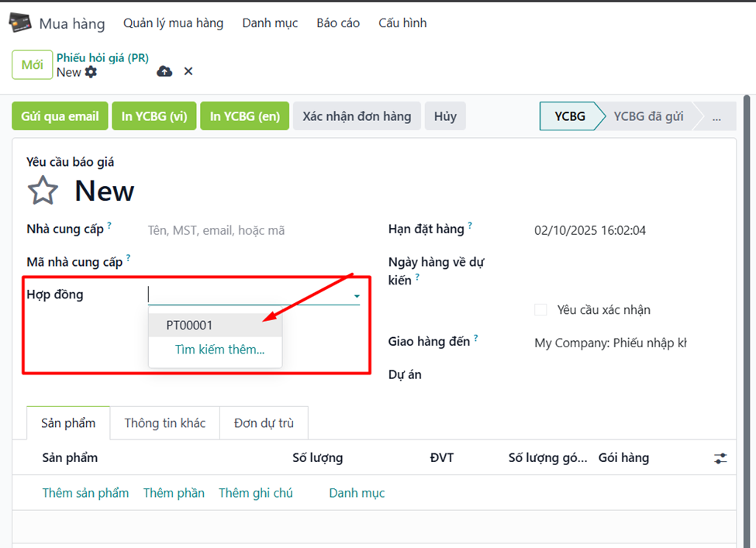
Task: Click the Thêm sản phẩm link
Action: tap(85, 493)
